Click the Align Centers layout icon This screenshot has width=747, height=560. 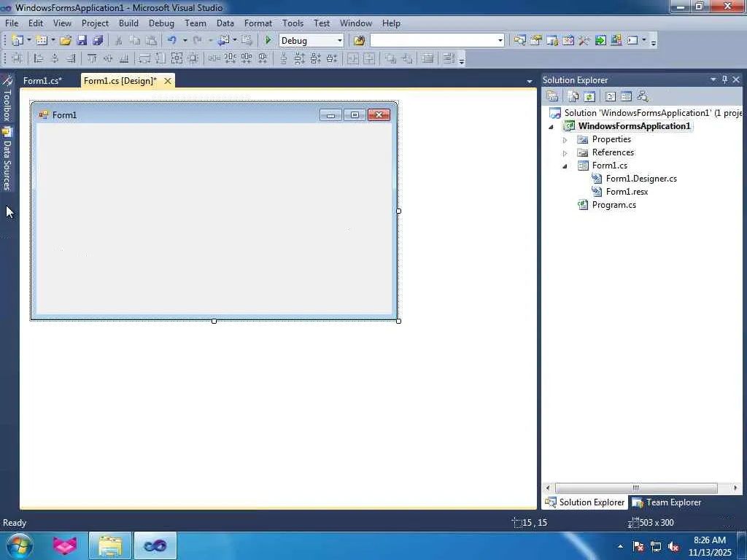pos(55,58)
